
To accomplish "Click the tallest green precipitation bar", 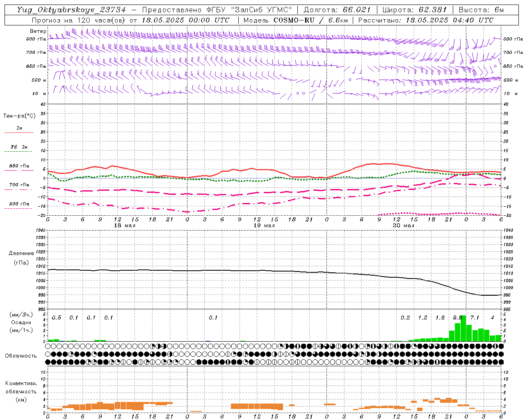I will pos(463,328).
